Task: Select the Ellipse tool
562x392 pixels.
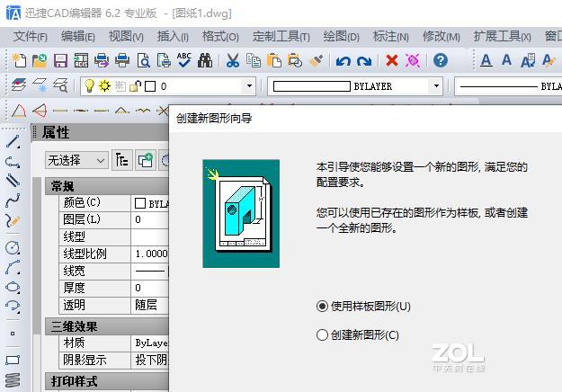Action: (13, 287)
